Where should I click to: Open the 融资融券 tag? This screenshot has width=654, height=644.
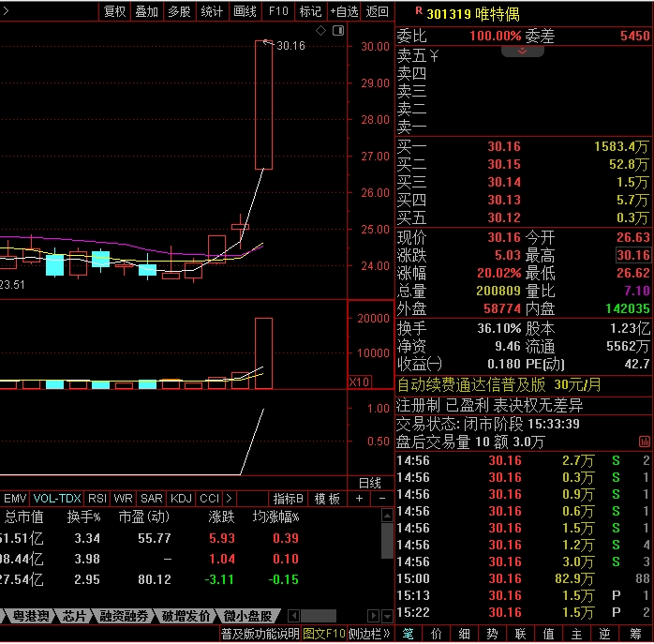pos(124,616)
